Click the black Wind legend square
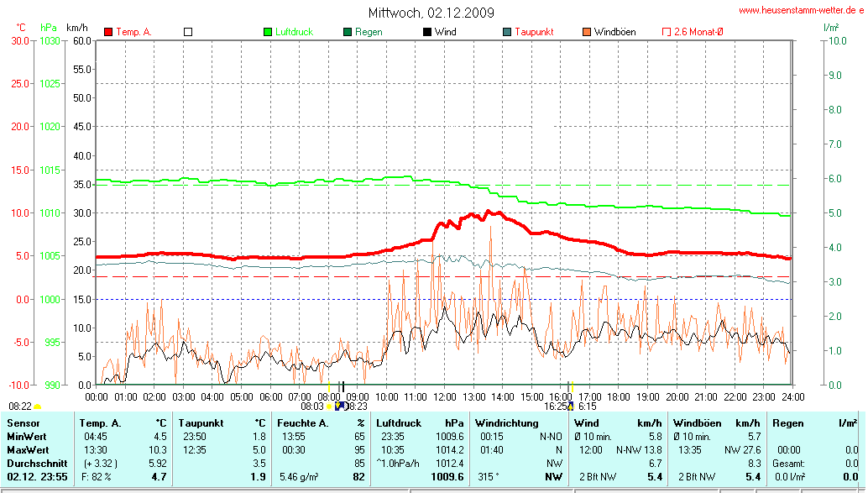The width and height of the screenshot is (868, 493). pos(427,32)
